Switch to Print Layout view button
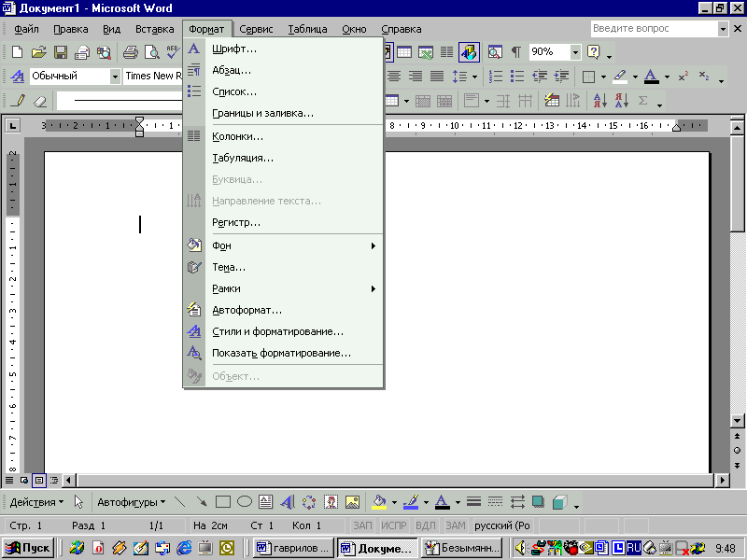747x560 pixels. 39,480
